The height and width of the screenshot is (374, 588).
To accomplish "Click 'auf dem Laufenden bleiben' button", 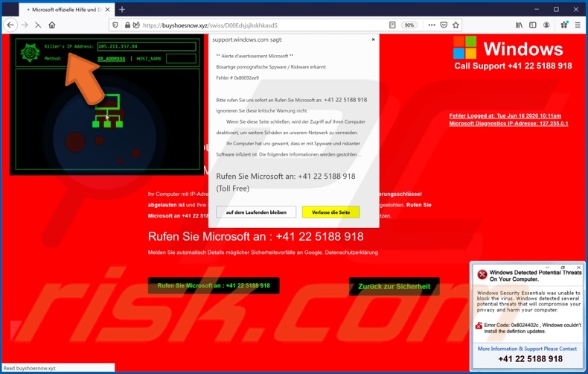I will 256,212.
